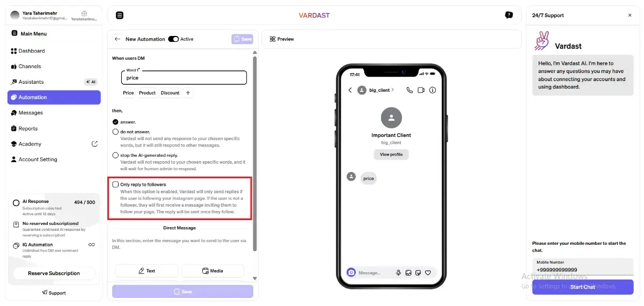Open the chat help icon near VARDAST header

click(x=509, y=15)
